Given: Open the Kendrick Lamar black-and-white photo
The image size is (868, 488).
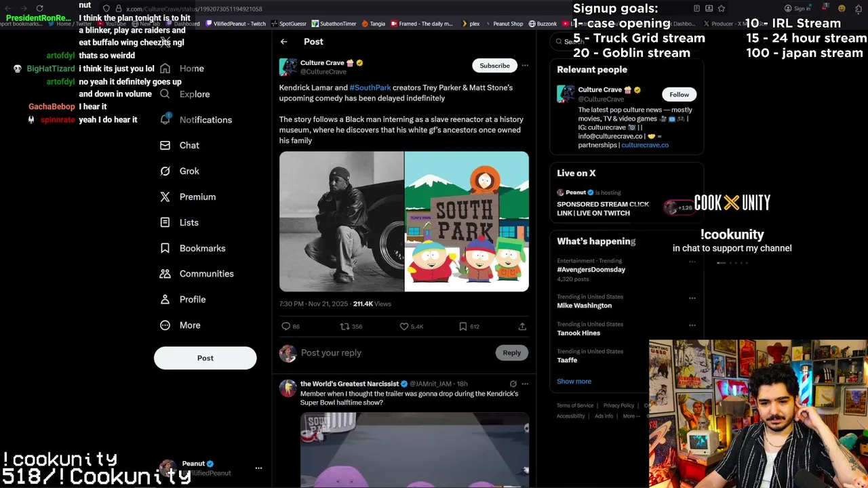Looking at the screenshot, I should coord(341,222).
